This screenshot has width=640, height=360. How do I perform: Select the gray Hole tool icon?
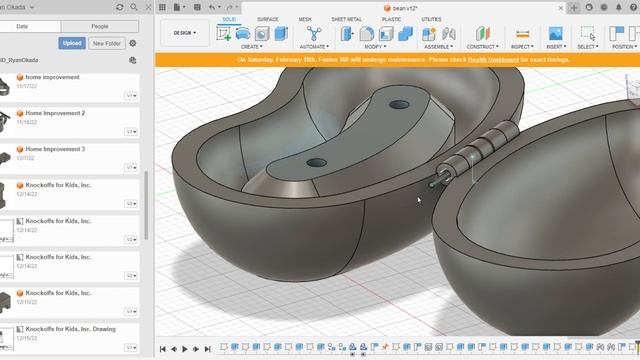click(262, 33)
